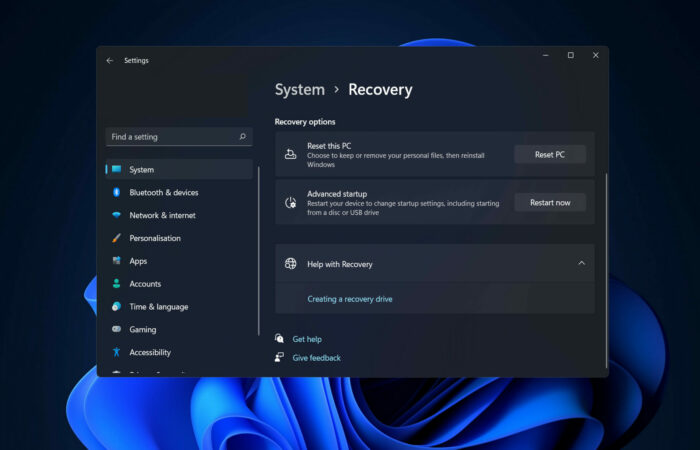Image resolution: width=700 pixels, height=450 pixels.
Task: Go to Network & internet settings
Action: tap(179, 215)
